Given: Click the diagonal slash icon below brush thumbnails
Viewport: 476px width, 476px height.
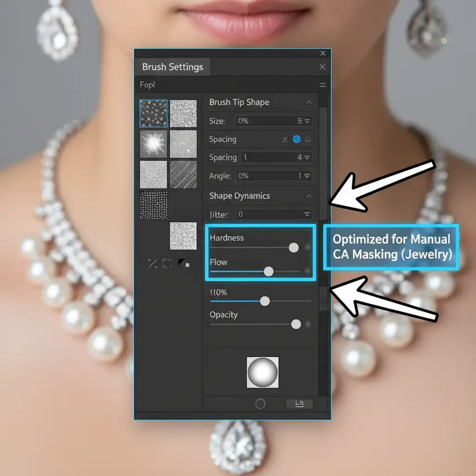Looking at the screenshot, I should click(x=152, y=264).
